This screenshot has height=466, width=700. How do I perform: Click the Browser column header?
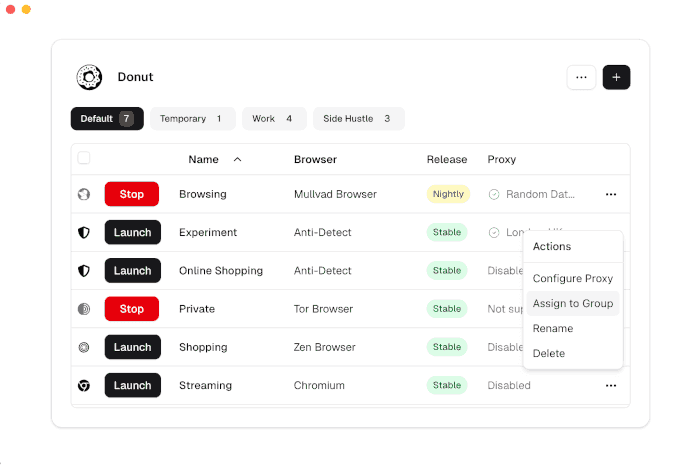coord(315,159)
